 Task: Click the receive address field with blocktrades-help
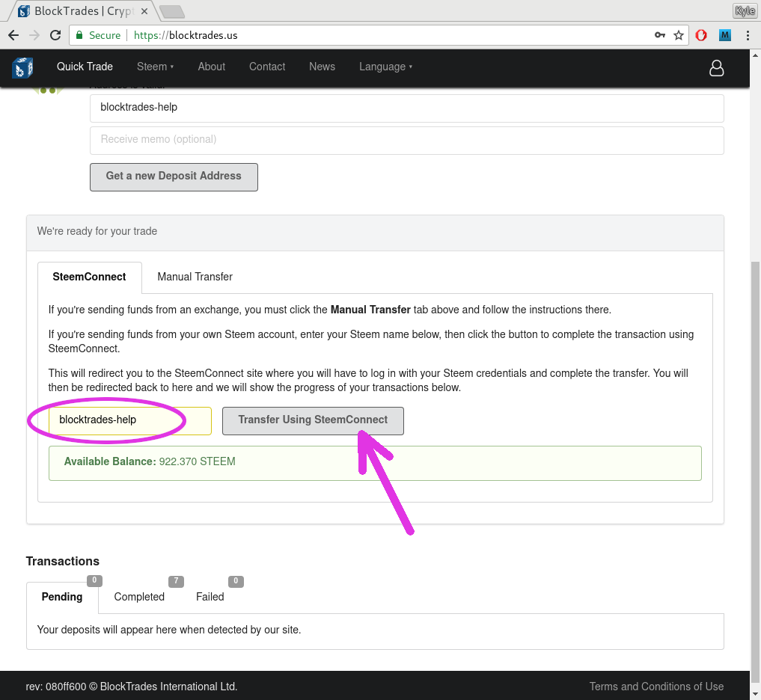pos(407,108)
